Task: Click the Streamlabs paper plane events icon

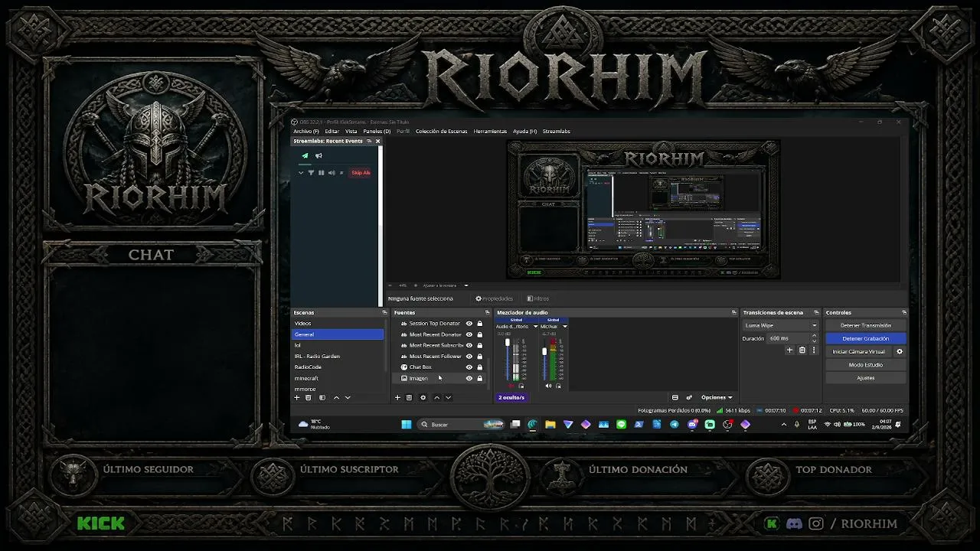Action: (305, 156)
